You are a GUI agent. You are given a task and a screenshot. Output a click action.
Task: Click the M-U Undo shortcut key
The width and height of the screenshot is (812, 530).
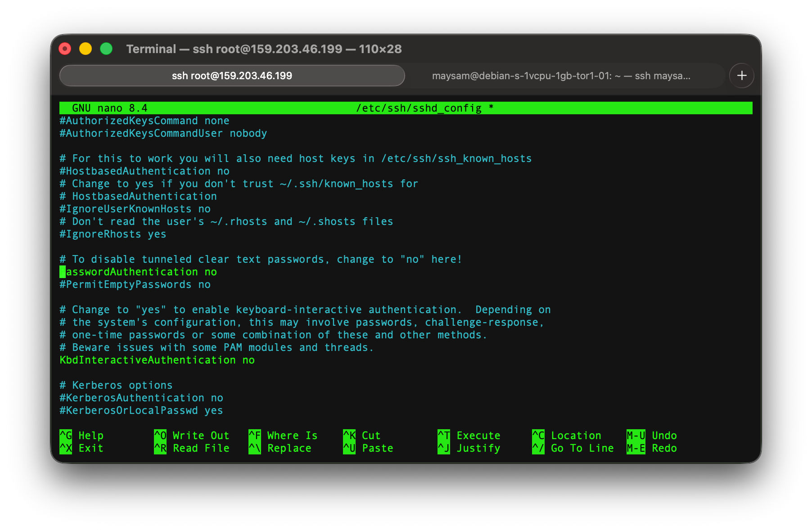tap(636, 436)
